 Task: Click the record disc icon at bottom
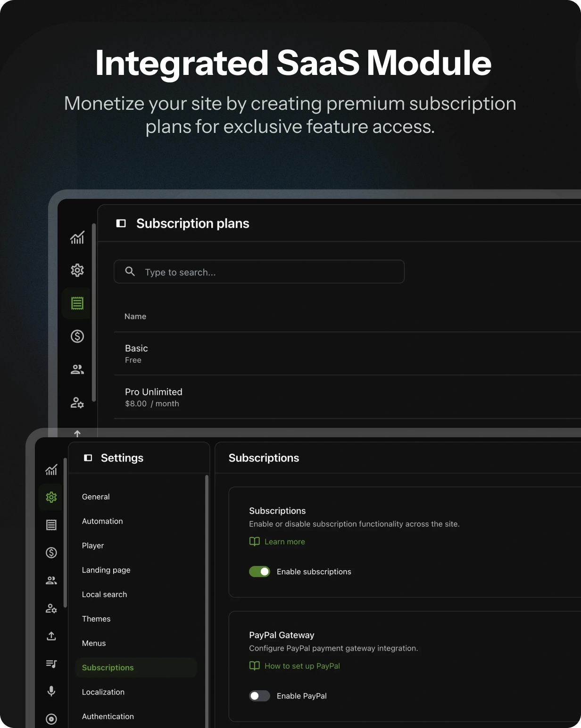(51, 719)
